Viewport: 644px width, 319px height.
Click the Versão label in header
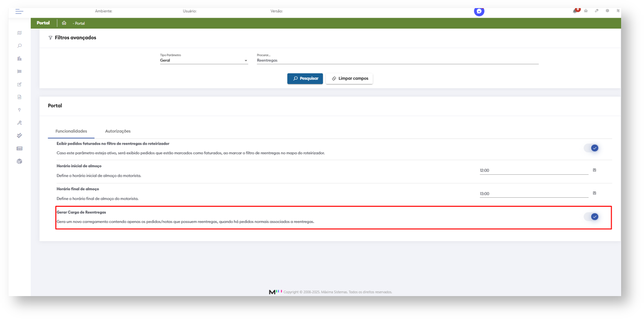click(x=276, y=11)
